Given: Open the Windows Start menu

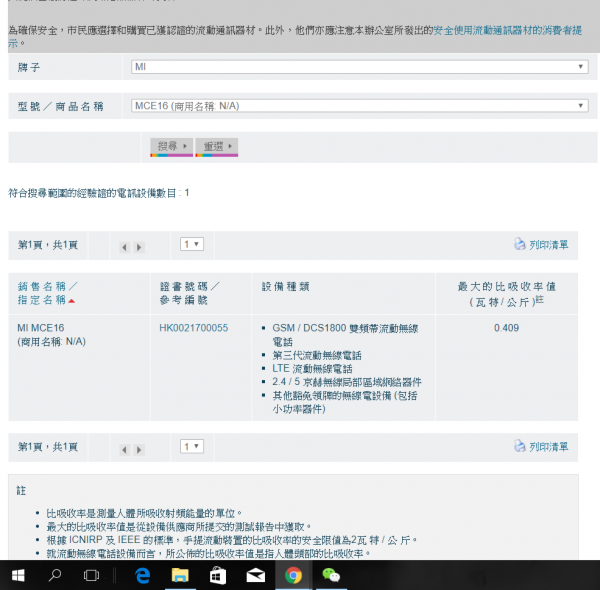Looking at the screenshot, I should click(x=18, y=575).
